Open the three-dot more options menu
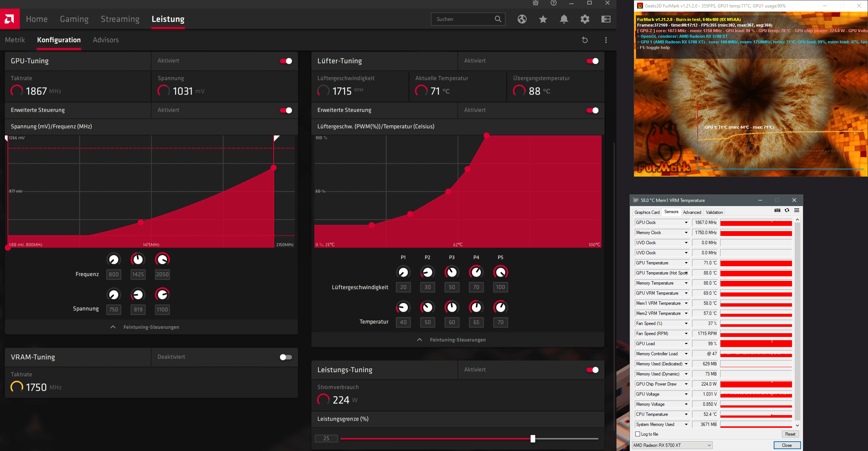 point(606,40)
